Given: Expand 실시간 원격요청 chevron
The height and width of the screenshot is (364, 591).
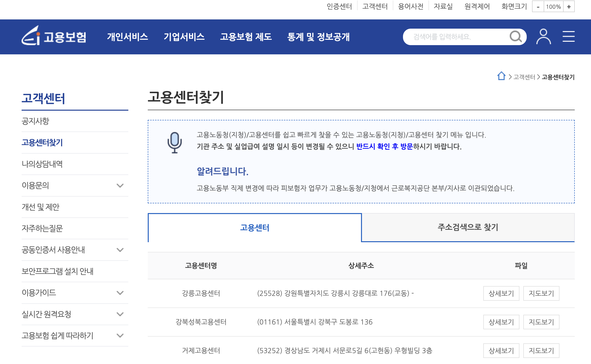Looking at the screenshot, I should pyautogui.click(x=120, y=314).
